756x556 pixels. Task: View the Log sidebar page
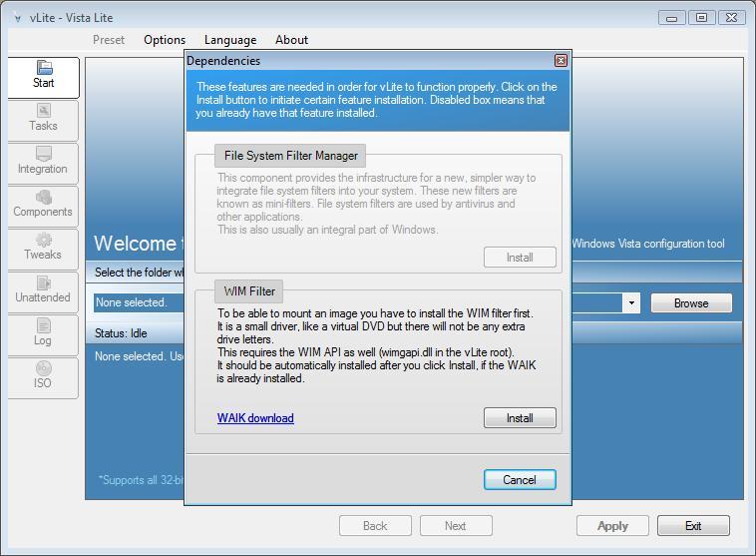click(43, 335)
